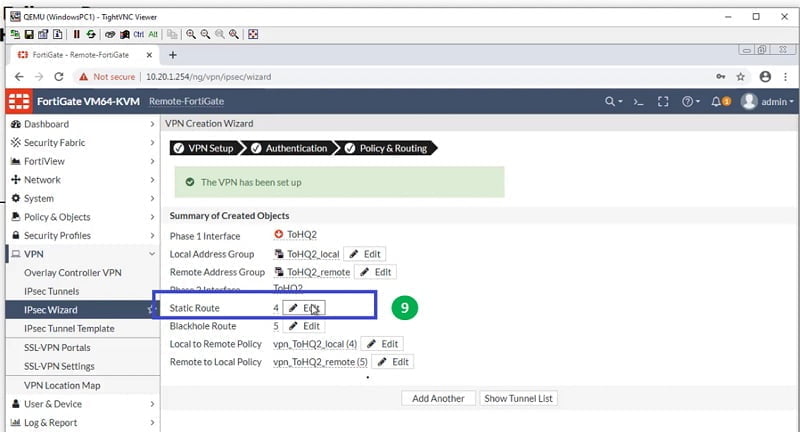Open TightVNC Connection options icon
The width and height of the screenshot is (800, 432).
pos(43,34)
